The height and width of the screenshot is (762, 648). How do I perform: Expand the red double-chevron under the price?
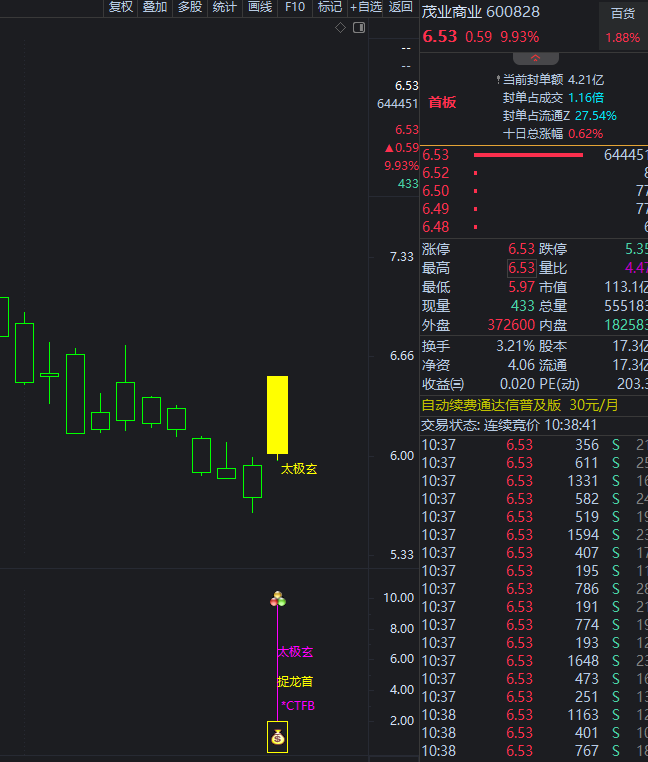point(535,59)
